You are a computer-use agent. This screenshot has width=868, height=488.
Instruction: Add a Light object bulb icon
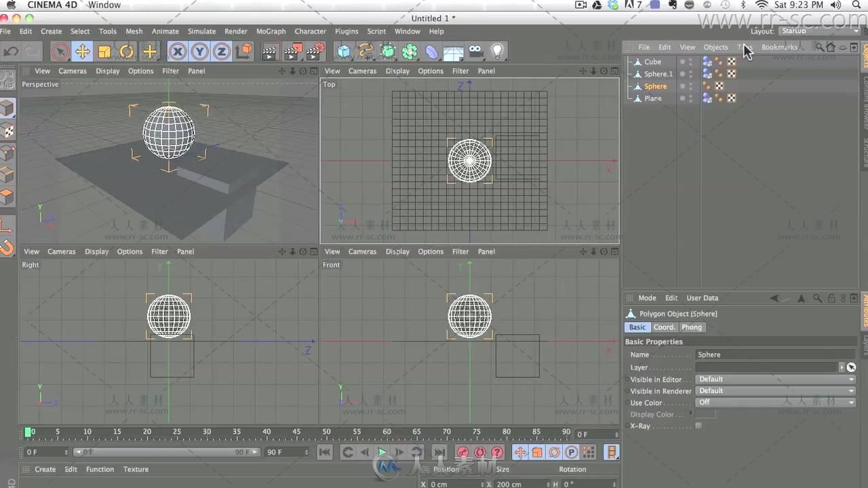click(x=498, y=52)
